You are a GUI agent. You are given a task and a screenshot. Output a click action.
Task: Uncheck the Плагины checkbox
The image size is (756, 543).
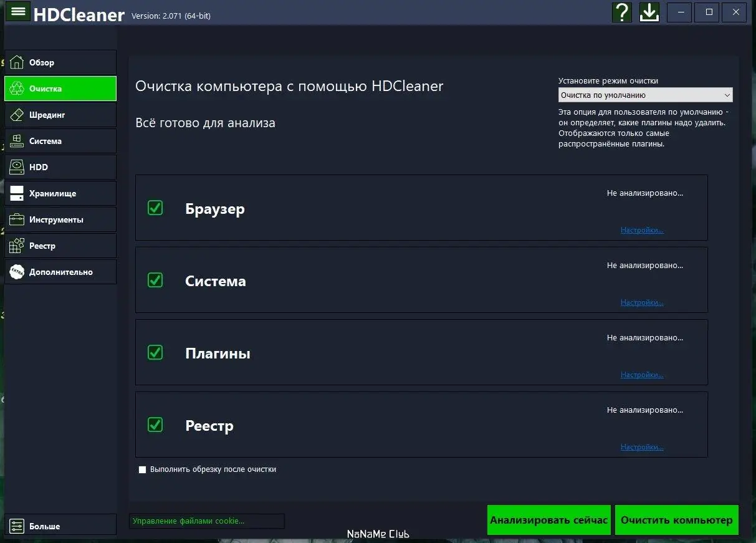click(155, 352)
